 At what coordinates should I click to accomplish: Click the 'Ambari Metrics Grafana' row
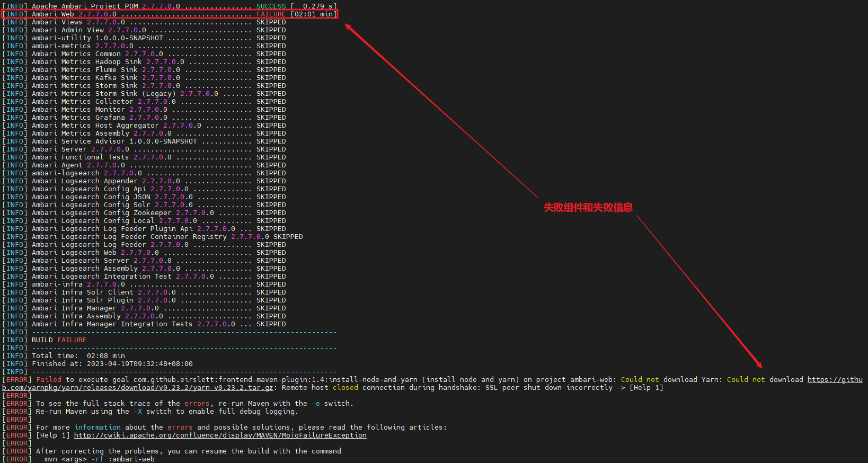pyautogui.click(x=144, y=118)
